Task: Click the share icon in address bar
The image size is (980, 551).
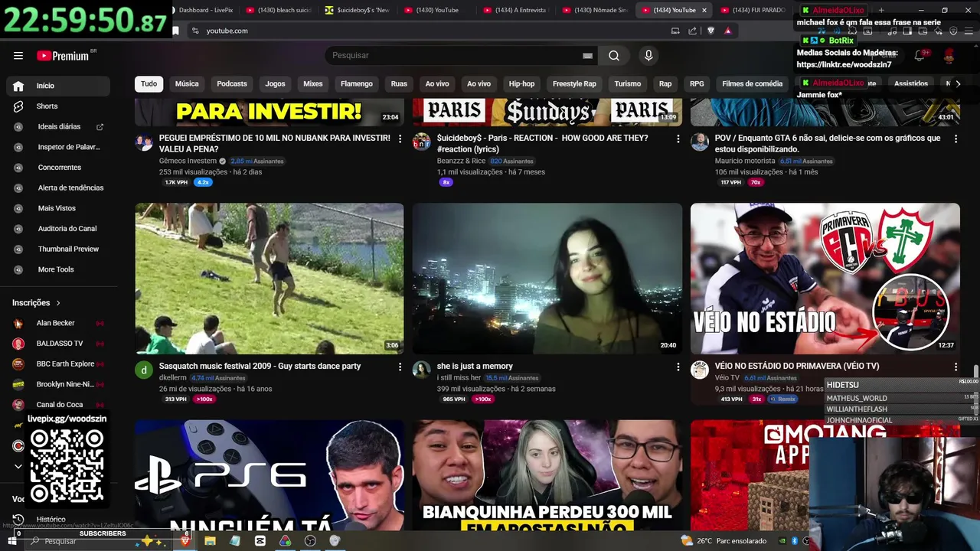Action: pyautogui.click(x=692, y=31)
